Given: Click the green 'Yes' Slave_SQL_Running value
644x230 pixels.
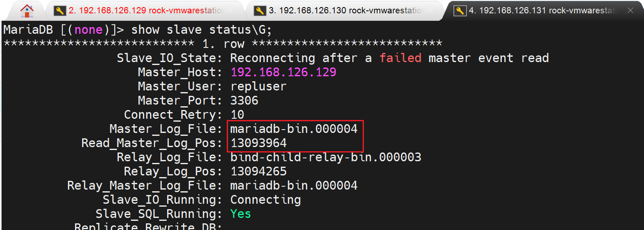Looking at the screenshot, I should (241, 214).
